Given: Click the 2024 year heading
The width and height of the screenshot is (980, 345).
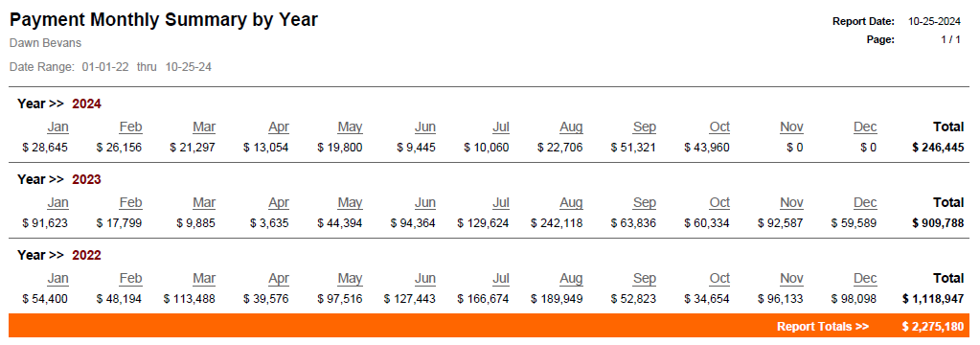Looking at the screenshot, I should click(x=86, y=103).
